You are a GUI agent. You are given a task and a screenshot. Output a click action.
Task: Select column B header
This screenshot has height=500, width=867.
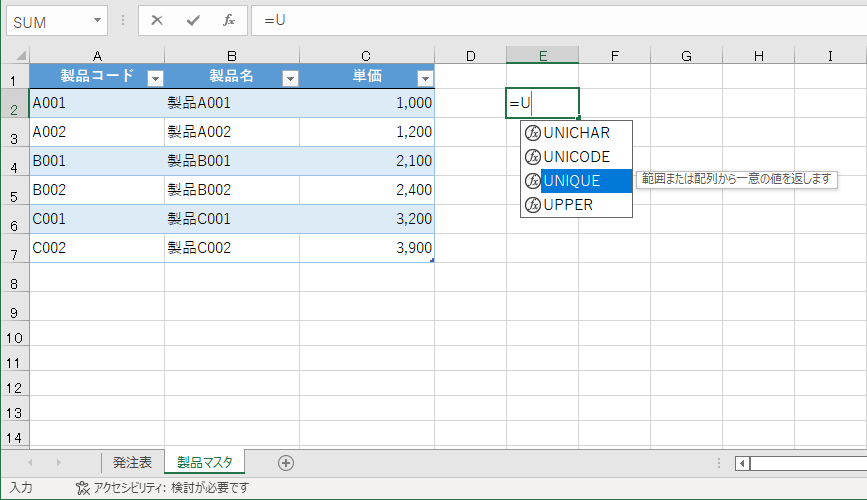point(232,55)
